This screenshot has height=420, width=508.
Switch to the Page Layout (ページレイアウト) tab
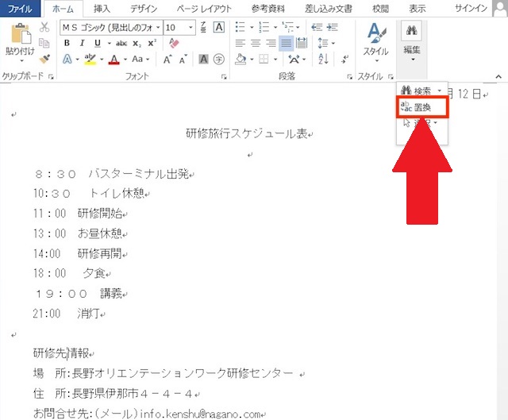204,9
